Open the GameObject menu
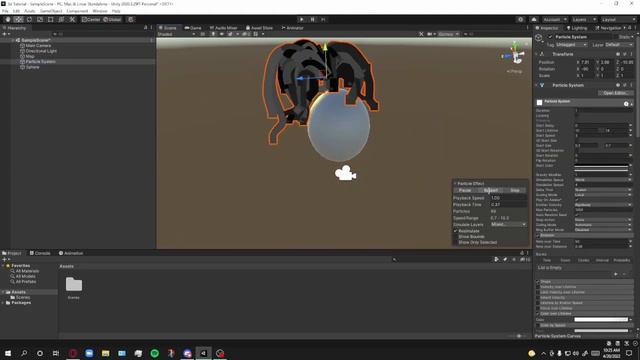The image size is (640, 360). point(51,11)
